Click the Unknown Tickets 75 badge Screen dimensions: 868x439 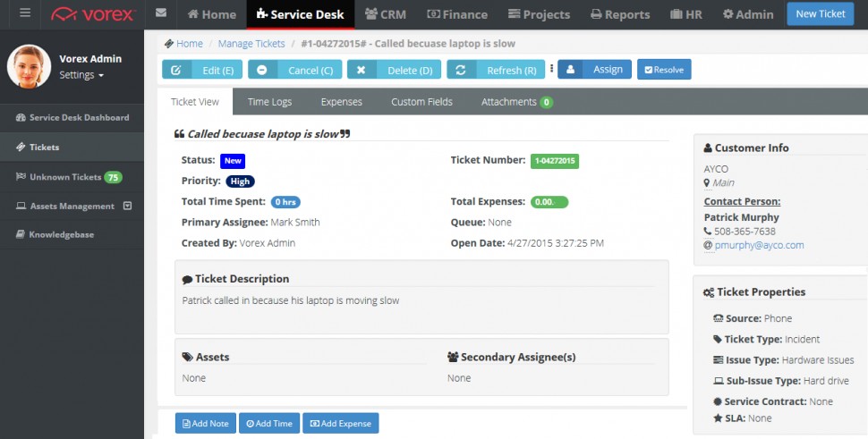point(113,177)
